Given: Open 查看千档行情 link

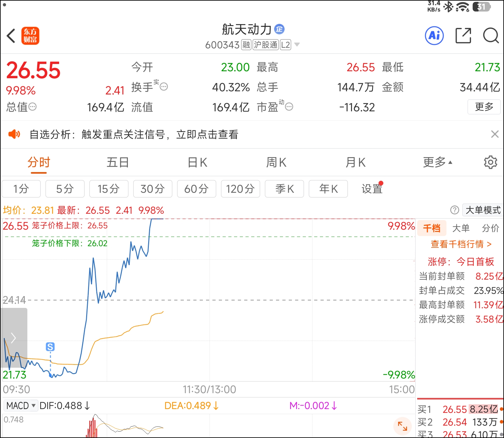Looking at the screenshot, I should pos(461,244).
